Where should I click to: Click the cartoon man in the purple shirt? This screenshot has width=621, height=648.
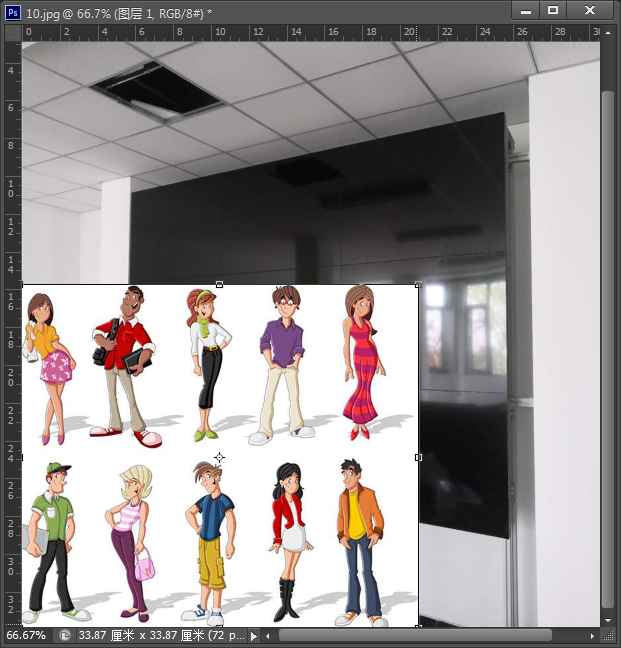tap(283, 365)
